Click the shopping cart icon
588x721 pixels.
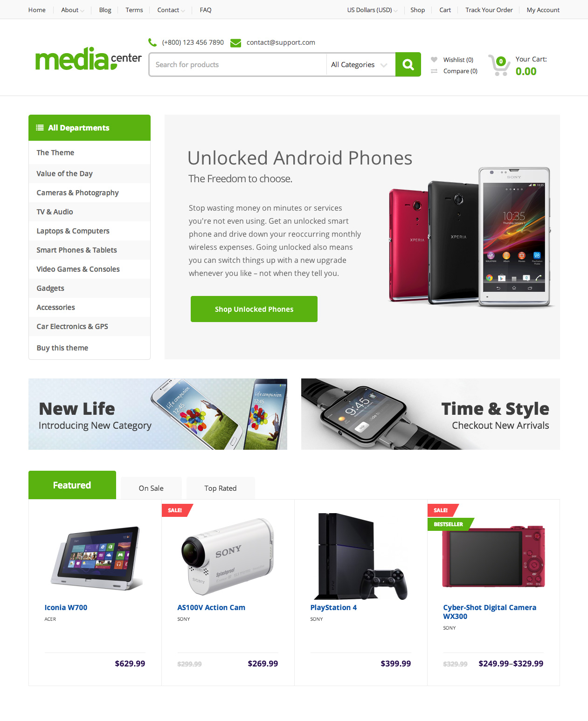[x=498, y=65]
